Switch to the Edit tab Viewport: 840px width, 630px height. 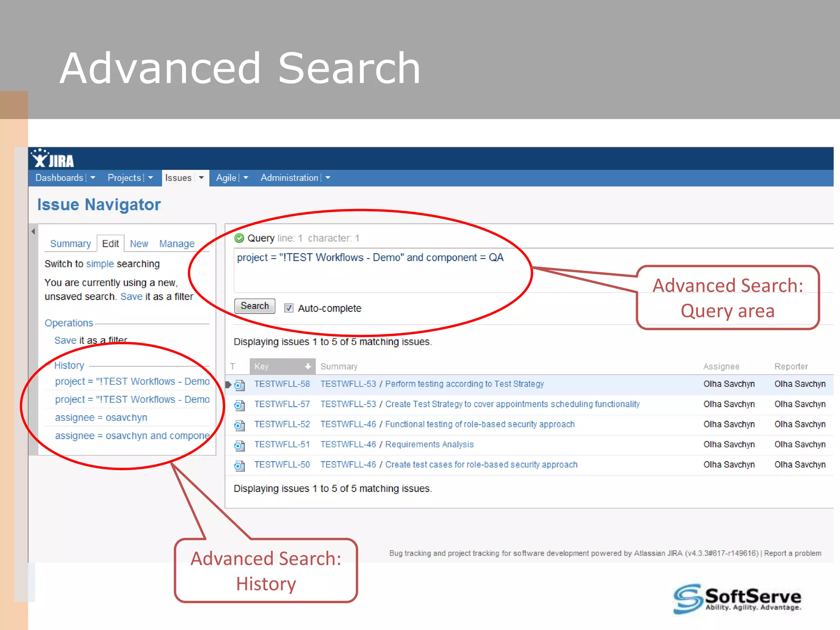tap(110, 244)
